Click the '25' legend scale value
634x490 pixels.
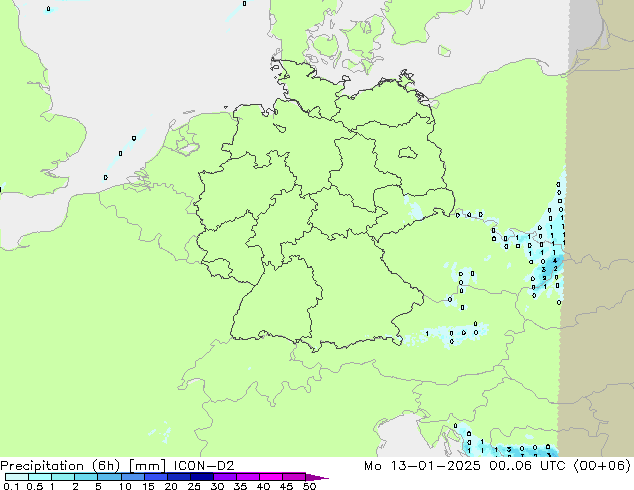pos(194,486)
